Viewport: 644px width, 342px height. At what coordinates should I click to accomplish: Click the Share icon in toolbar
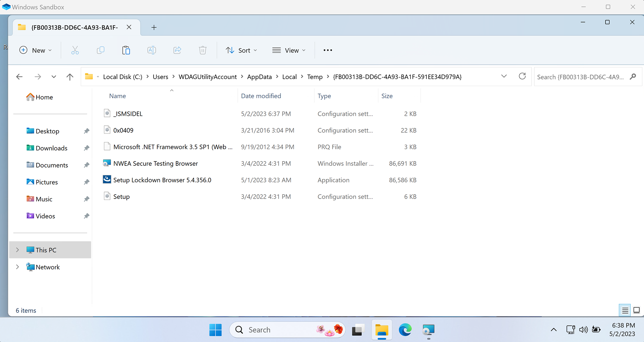(x=177, y=50)
